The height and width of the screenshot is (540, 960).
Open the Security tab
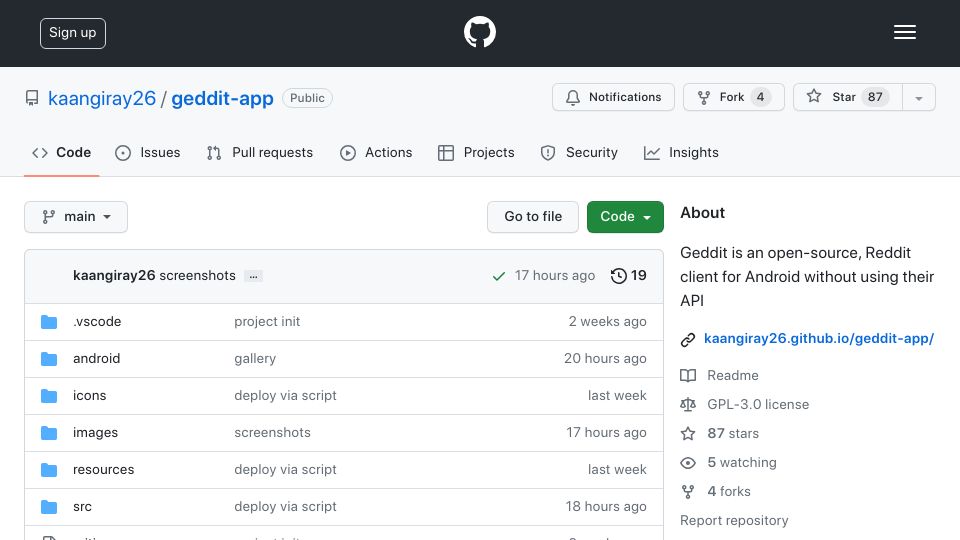pos(579,152)
